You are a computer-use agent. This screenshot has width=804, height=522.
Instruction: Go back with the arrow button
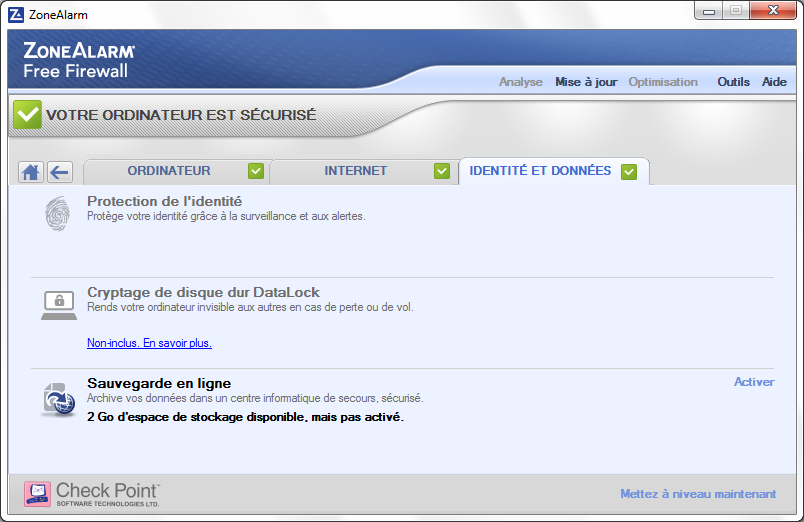click(x=60, y=172)
